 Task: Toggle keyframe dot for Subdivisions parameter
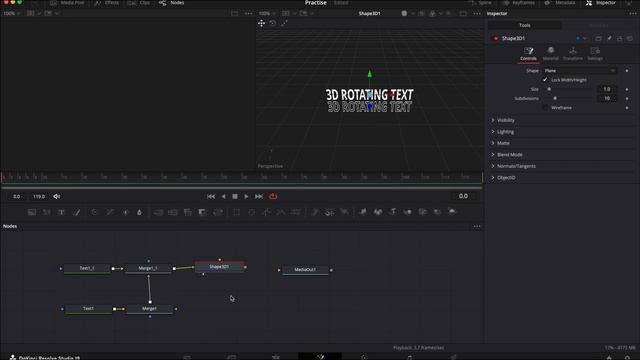pyautogui.click(x=627, y=98)
